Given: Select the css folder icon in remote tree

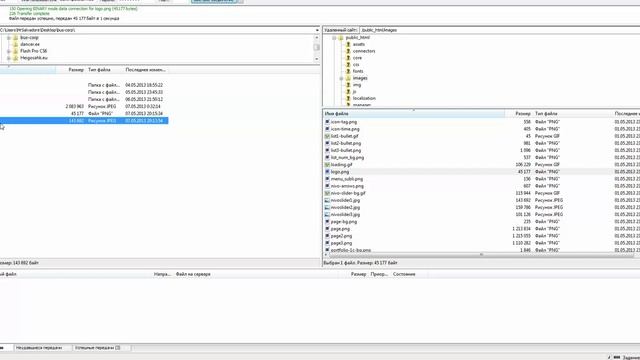Looking at the screenshot, I should (x=348, y=64).
